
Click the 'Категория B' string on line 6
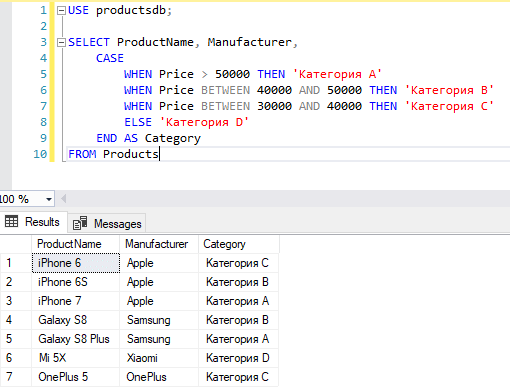pyautogui.click(x=449, y=90)
